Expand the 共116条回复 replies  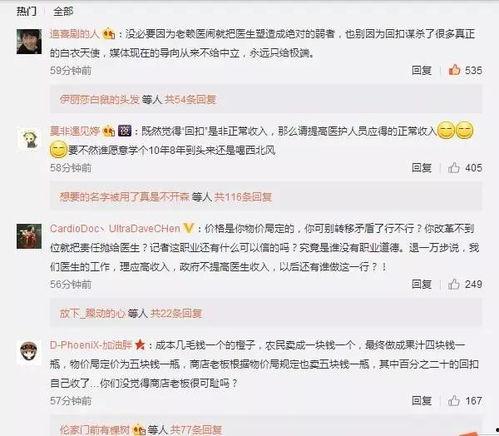click(x=243, y=197)
